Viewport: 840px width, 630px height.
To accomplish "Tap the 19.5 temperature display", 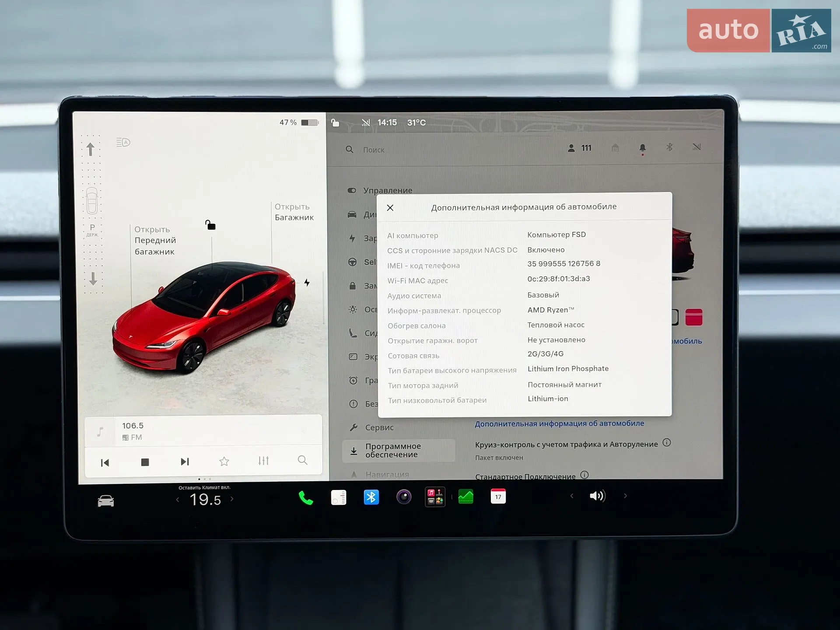I will 205,500.
